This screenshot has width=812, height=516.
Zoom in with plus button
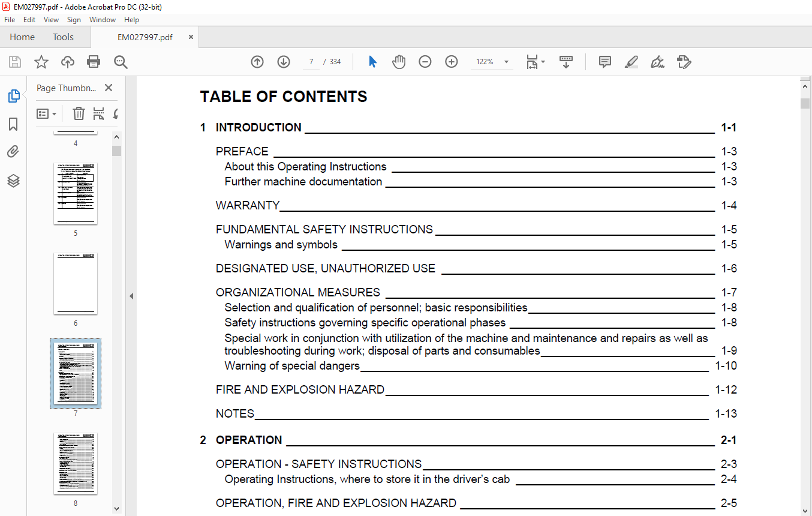click(x=452, y=62)
